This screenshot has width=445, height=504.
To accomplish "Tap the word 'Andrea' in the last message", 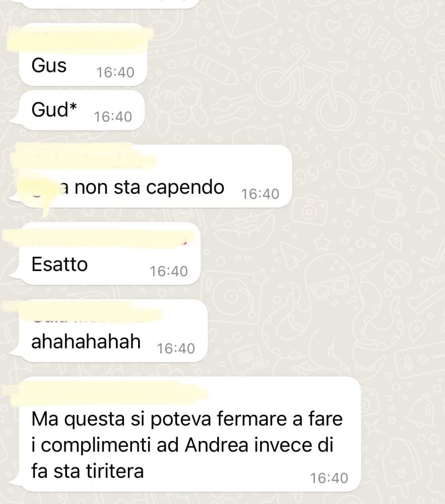I will click(217, 445).
